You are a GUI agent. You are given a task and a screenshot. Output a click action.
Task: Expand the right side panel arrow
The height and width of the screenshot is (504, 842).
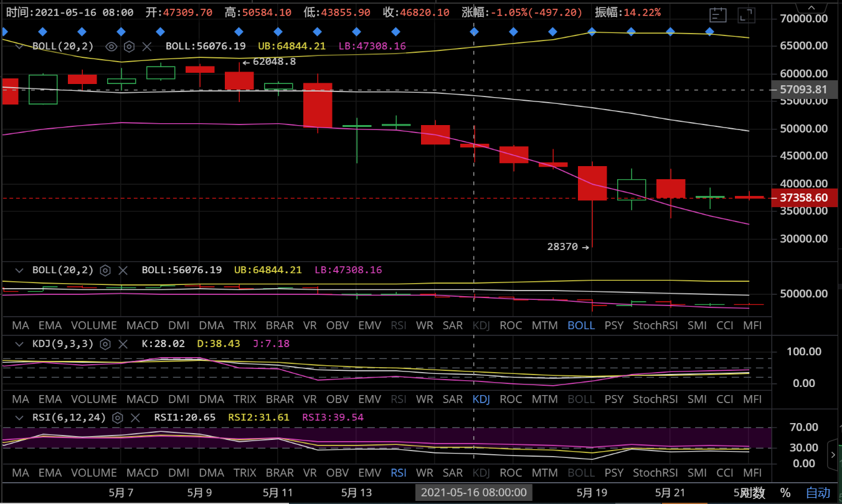(833, 455)
